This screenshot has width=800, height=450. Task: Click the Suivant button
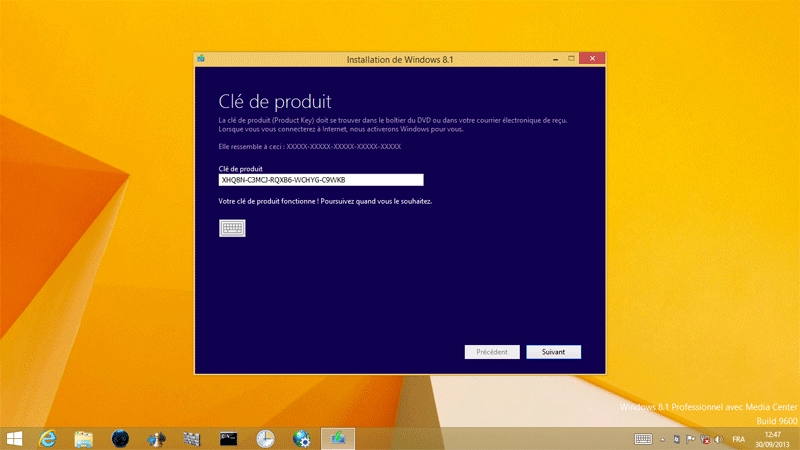point(553,352)
